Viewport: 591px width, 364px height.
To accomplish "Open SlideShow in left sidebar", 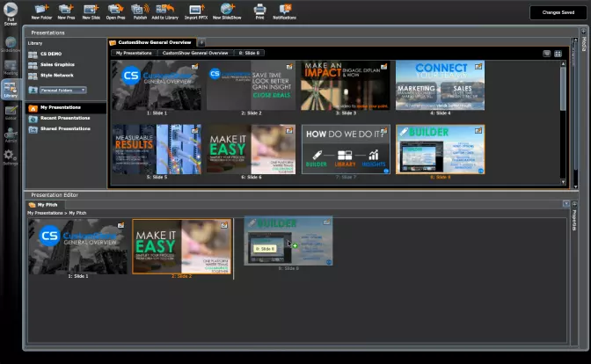I will pyautogui.click(x=11, y=42).
